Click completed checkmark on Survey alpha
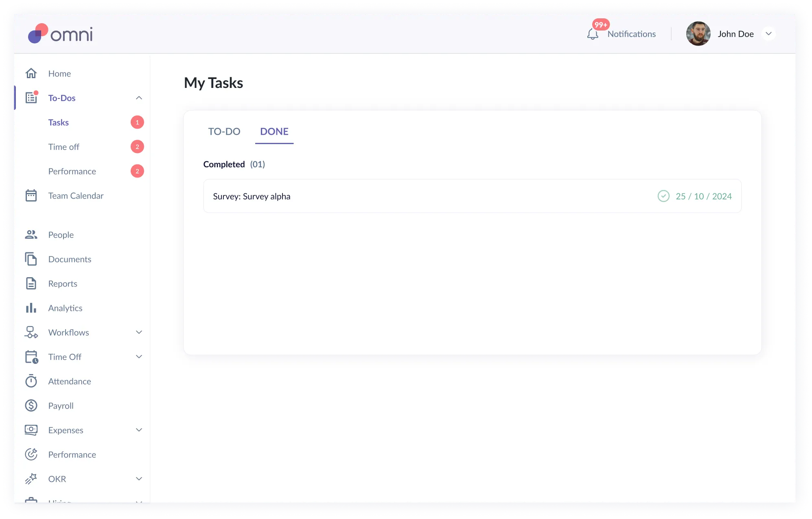This screenshot has width=812, height=519. coord(663,196)
